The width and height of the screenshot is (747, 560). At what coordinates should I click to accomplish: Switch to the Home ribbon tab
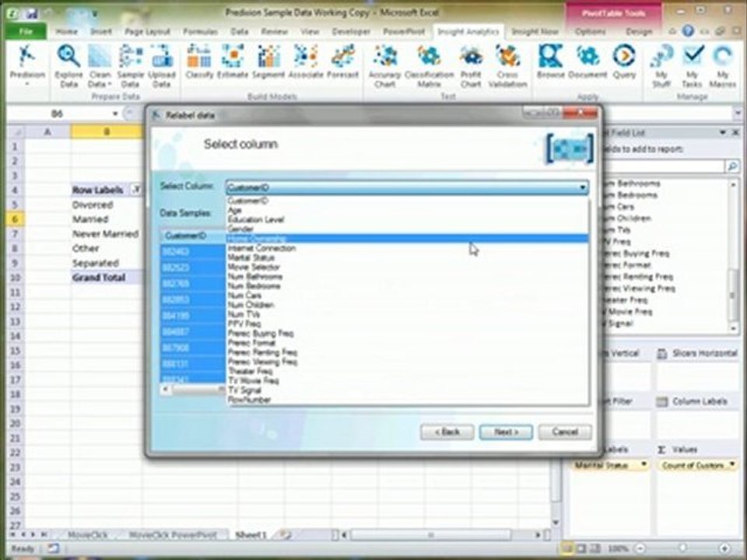click(66, 31)
